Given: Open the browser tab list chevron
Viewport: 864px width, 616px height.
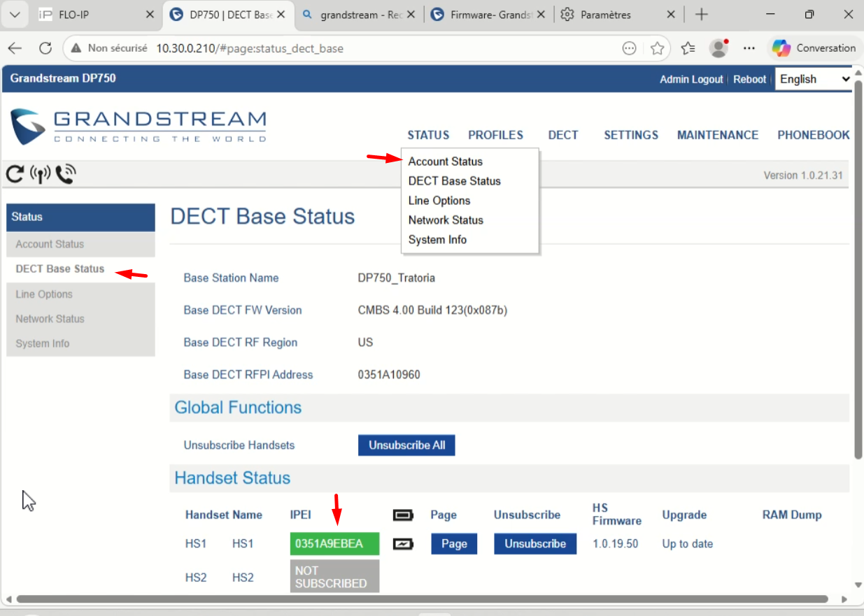Looking at the screenshot, I should (x=15, y=15).
